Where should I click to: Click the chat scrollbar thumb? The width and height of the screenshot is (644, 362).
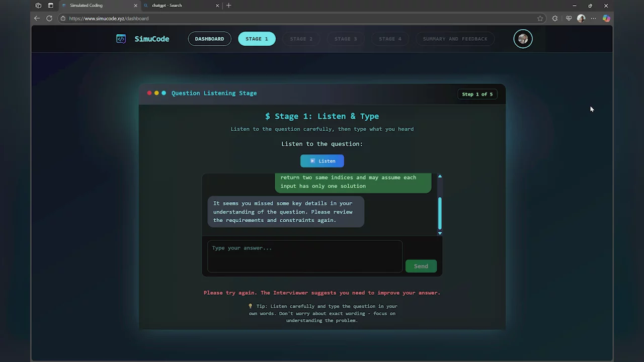coord(440,213)
